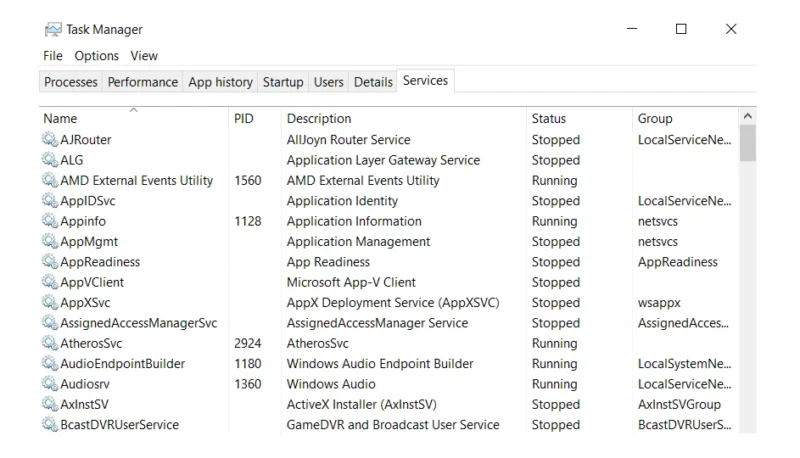
Task: Click the service icon next to ALG
Action: click(x=49, y=159)
